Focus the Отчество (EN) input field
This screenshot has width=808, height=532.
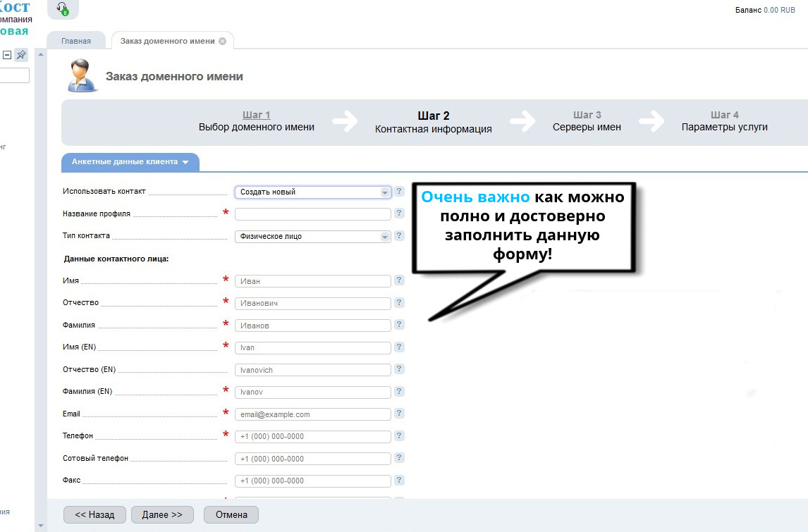313,370
